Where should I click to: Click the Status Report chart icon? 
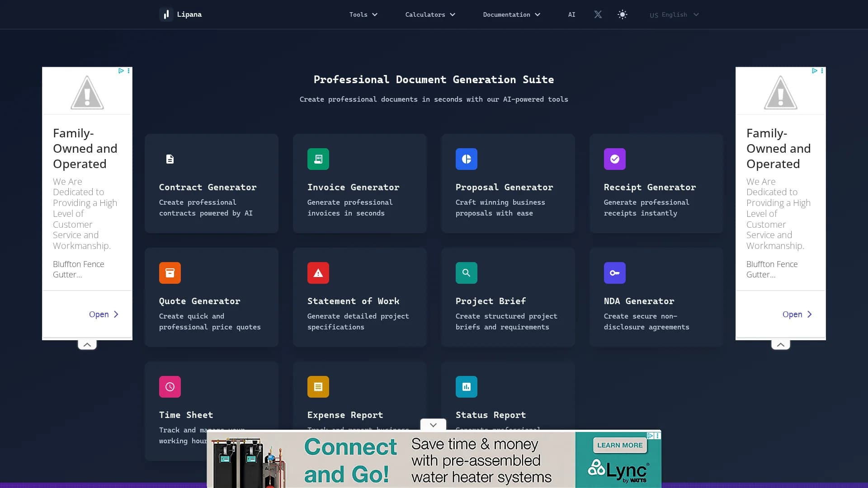coord(467,387)
